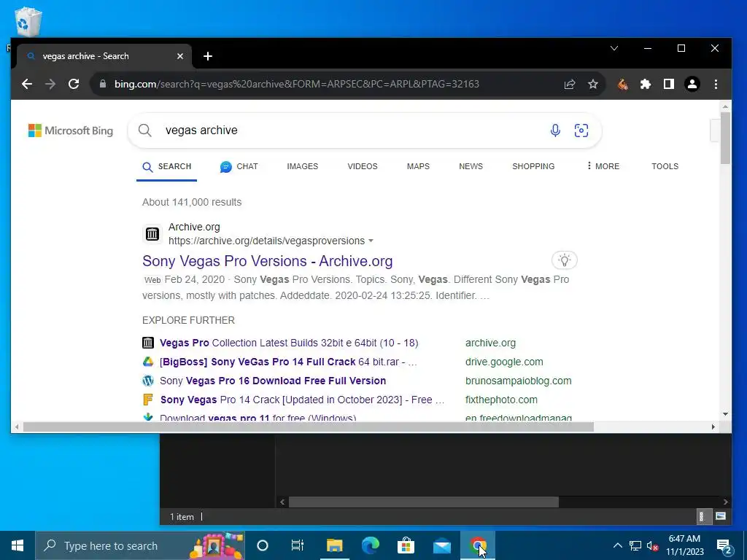Open the MORE search categories menu
747x560 pixels.
[x=603, y=166]
